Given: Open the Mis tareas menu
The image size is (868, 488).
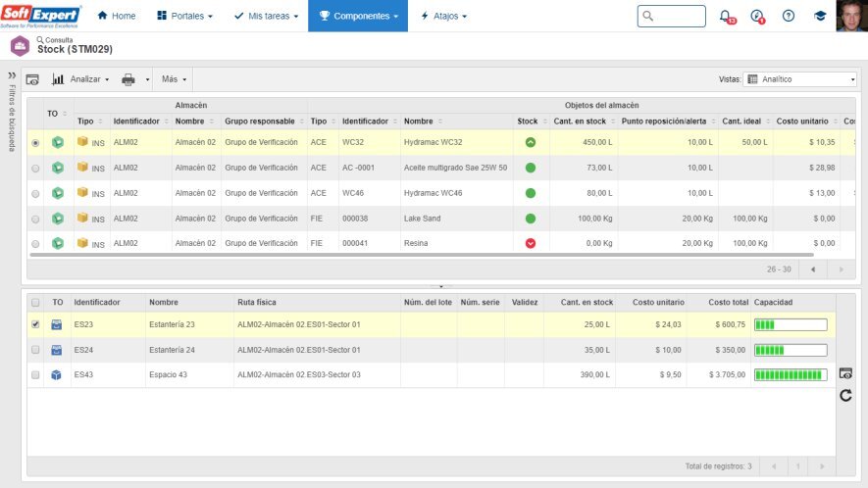Looking at the screenshot, I should pyautogui.click(x=265, y=16).
